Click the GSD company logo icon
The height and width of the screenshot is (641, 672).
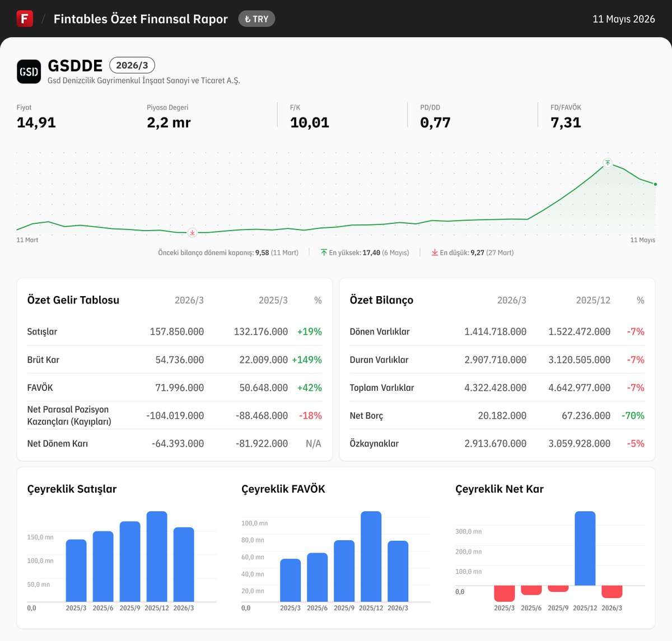pyautogui.click(x=29, y=72)
